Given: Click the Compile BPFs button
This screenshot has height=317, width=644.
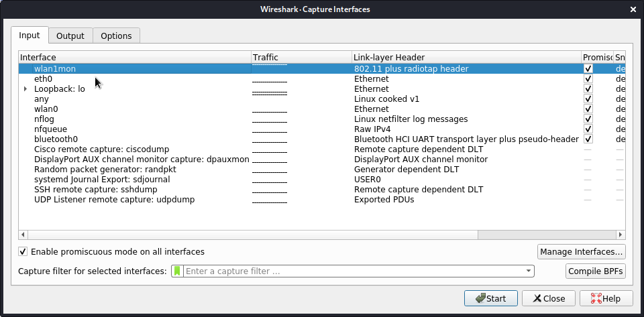Looking at the screenshot, I should click(596, 271).
